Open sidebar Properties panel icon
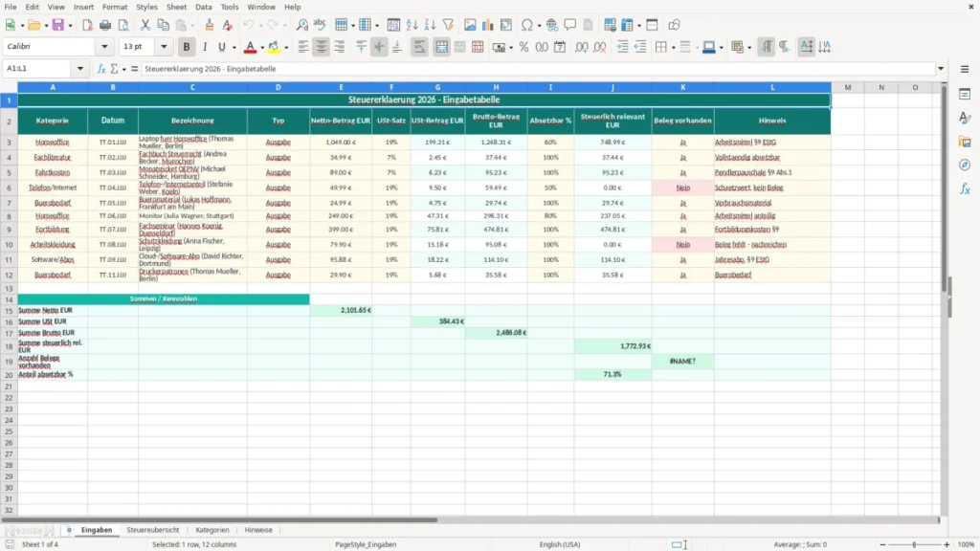Screen dimensions: 980x551 tap(965, 95)
